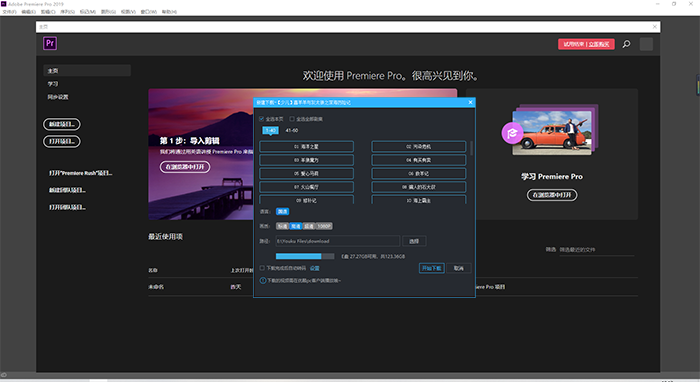Open the 文件(F) File menu
Screen dimensions: 700x382
click(9, 12)
